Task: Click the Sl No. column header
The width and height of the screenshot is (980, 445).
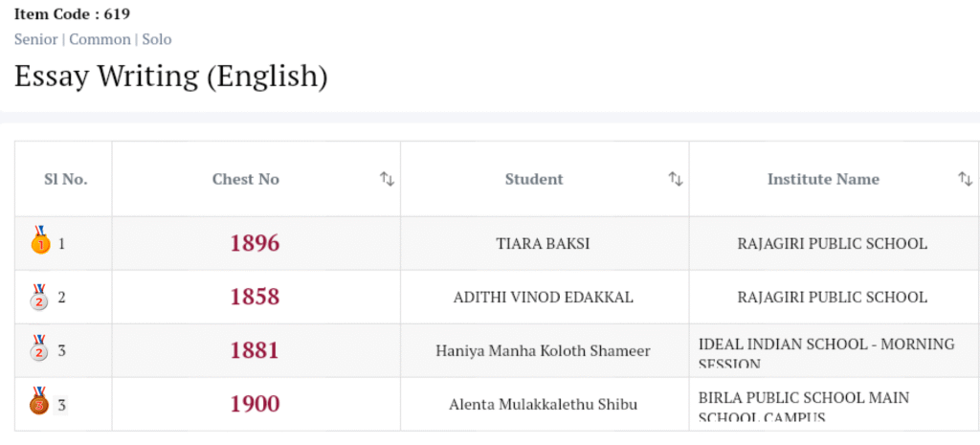Action: pos(65,179)
